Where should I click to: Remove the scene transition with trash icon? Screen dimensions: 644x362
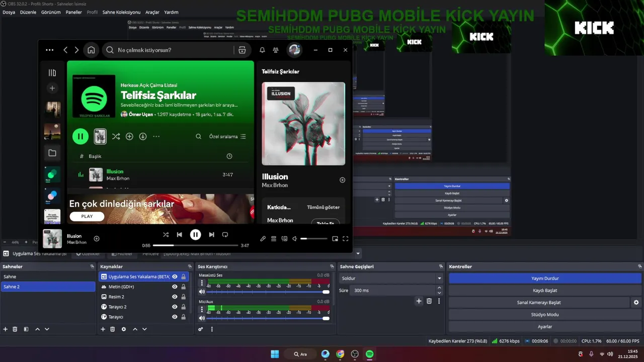(x=429, y=301)
